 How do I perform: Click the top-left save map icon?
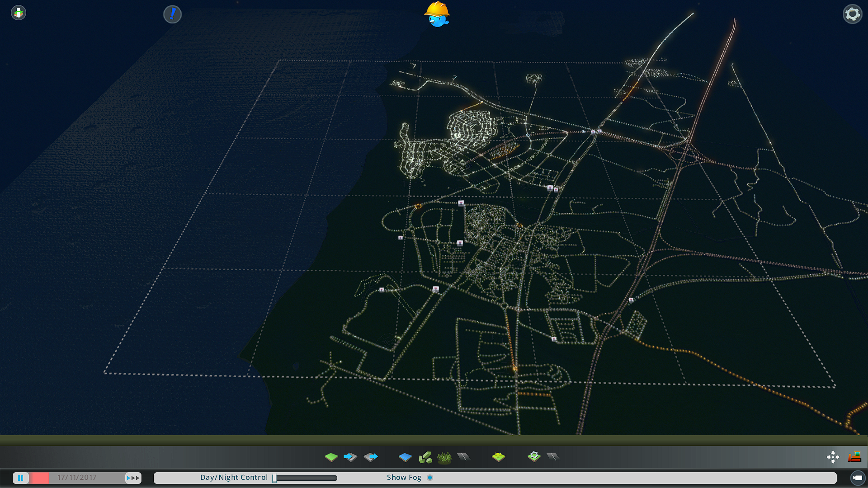[x=19, y=13]
